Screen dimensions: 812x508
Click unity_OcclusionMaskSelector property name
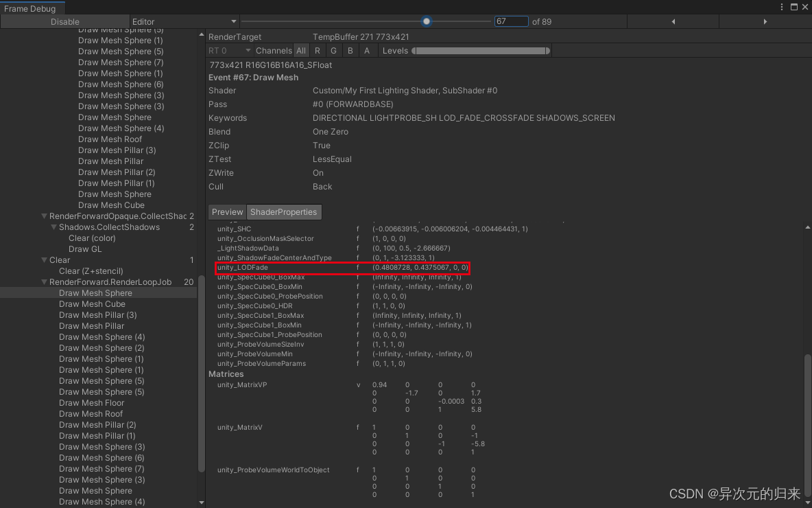265,238
